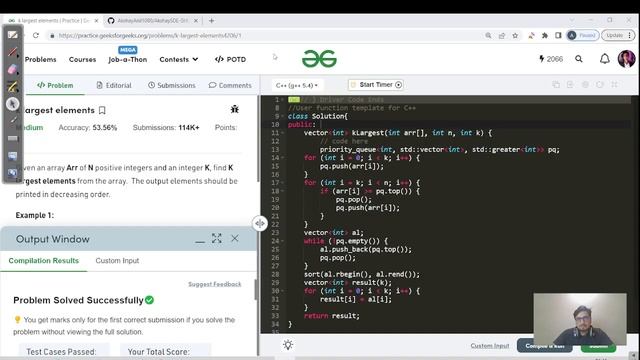640x360 pixels.
Task: Open the Submissions tab
Action: tap(172, 85)
